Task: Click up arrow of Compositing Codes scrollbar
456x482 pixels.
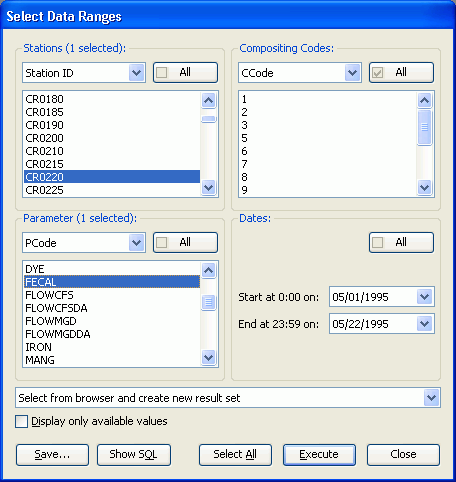Action: pyautogui.click(x=424, y=100)
